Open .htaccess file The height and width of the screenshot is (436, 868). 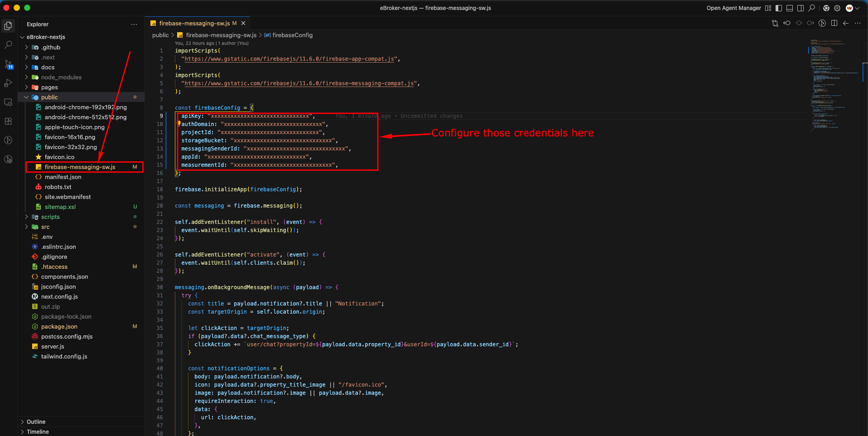[54, 266]
